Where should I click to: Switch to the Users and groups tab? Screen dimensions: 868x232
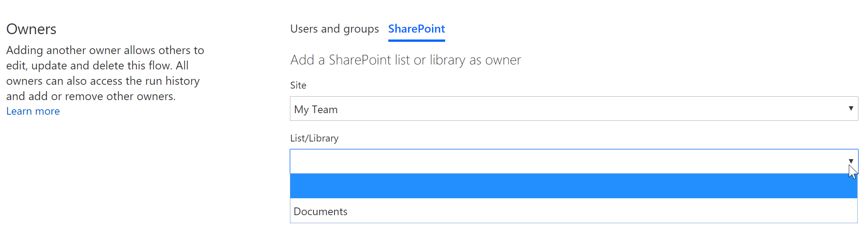[334, 29]
